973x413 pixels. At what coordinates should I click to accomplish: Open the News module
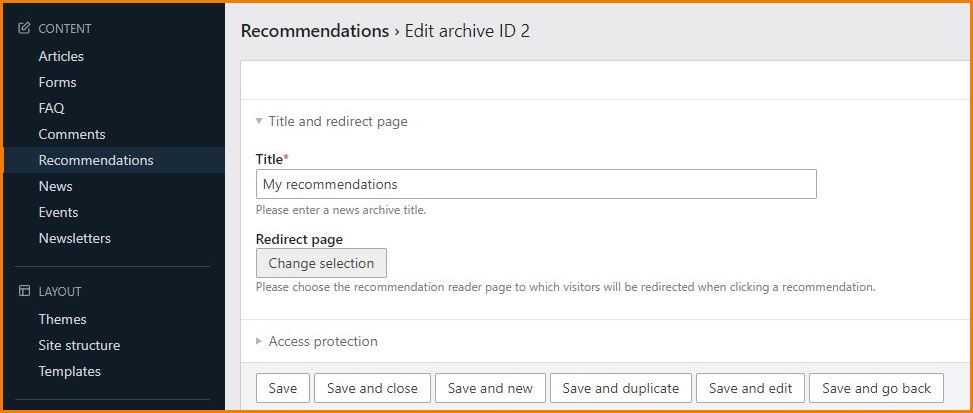(55, 186)
